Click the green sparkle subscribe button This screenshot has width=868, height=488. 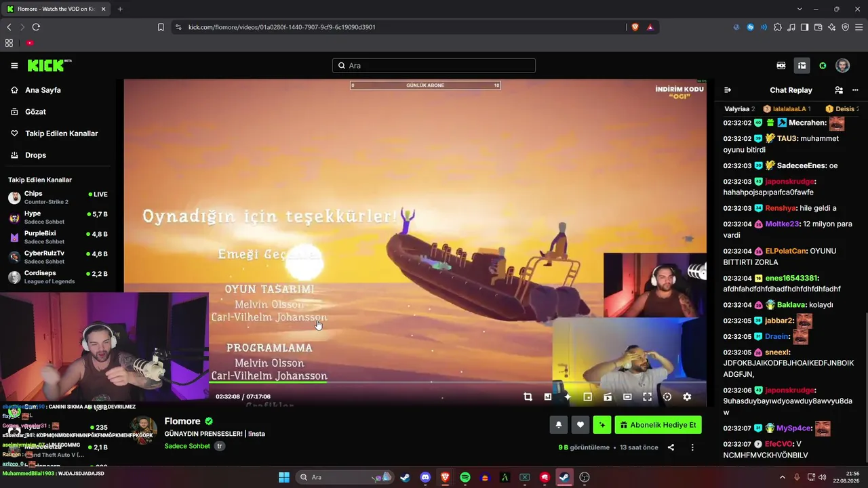click(x=602, y=425)
